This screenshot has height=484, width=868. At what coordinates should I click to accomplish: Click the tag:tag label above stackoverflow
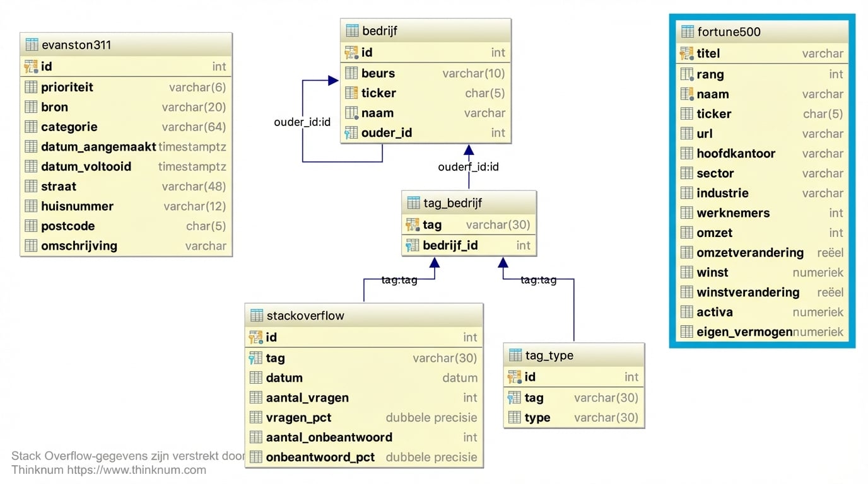399,280
